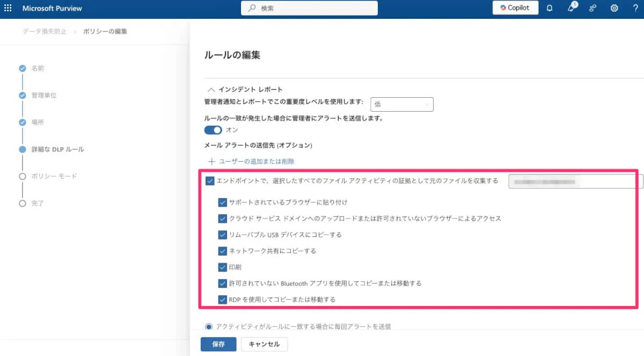Open the severity level dropdown showing 低
The width and height of the screenshot is (644, 356).
(401, 105)
